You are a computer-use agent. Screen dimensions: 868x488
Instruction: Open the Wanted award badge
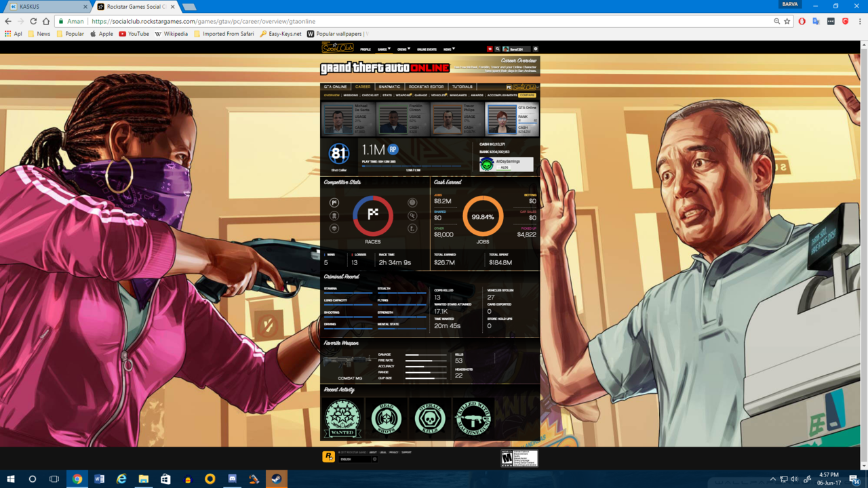(x=342, y=418)
